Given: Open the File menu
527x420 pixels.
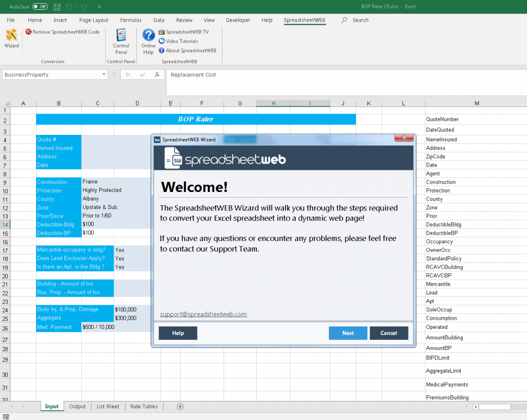Looking at the screenshot, I should (x=10, y=20).
